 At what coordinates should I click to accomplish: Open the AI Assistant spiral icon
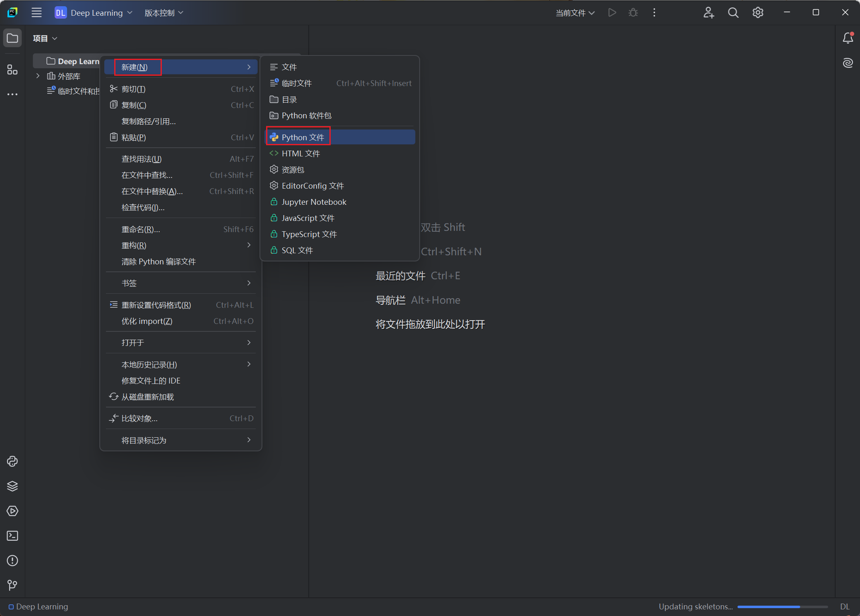(848, 63)
